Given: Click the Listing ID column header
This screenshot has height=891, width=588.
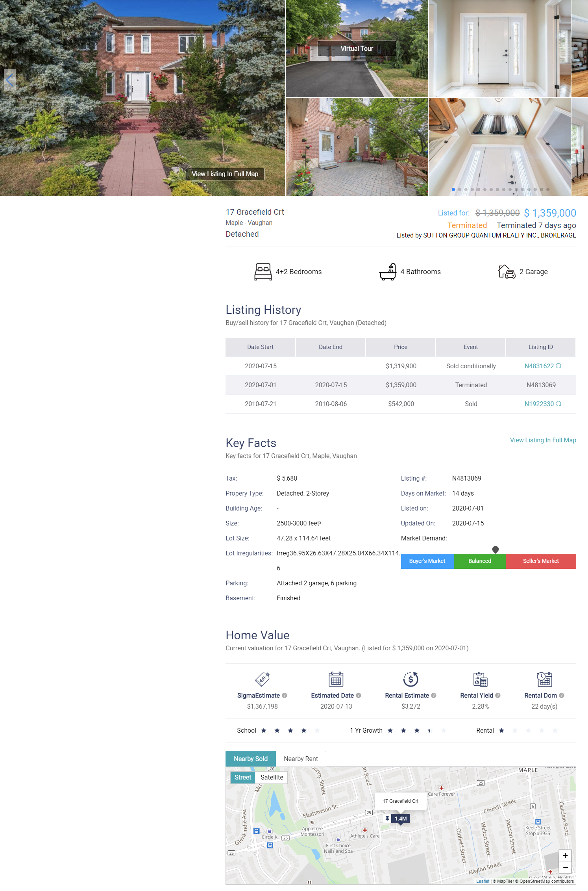Looking at the screenshot, I should [540, 347].
